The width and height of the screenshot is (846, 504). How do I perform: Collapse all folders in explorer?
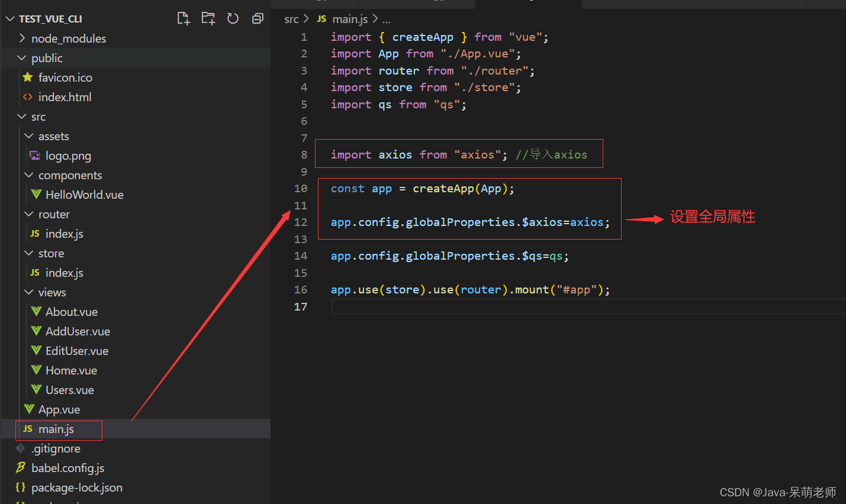(258, 18)
